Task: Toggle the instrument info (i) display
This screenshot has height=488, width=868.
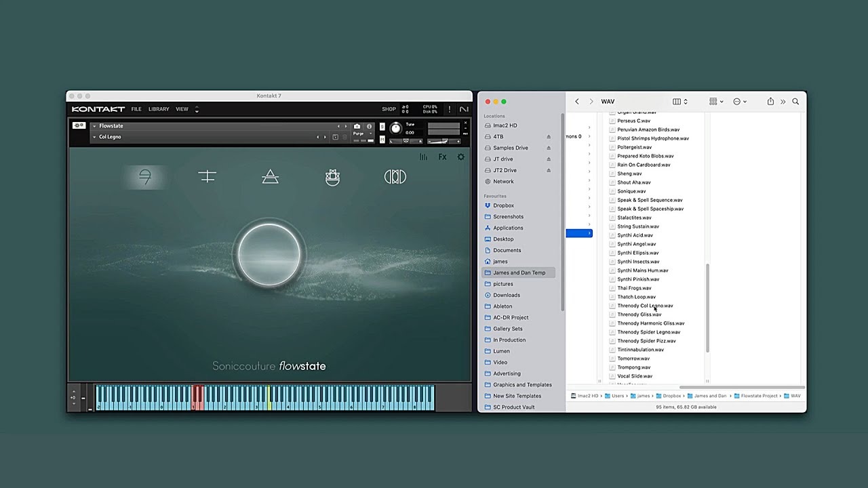Action: (369, 127)
